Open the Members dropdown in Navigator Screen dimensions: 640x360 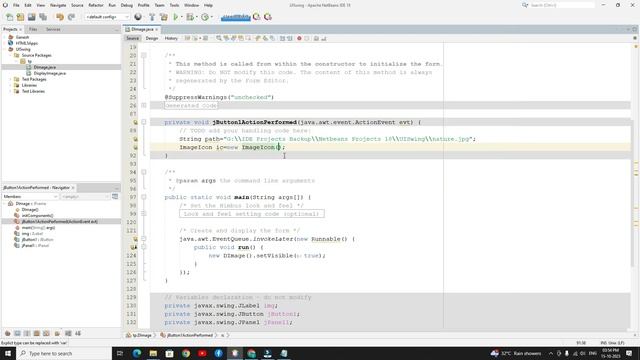tap(30, 196)
